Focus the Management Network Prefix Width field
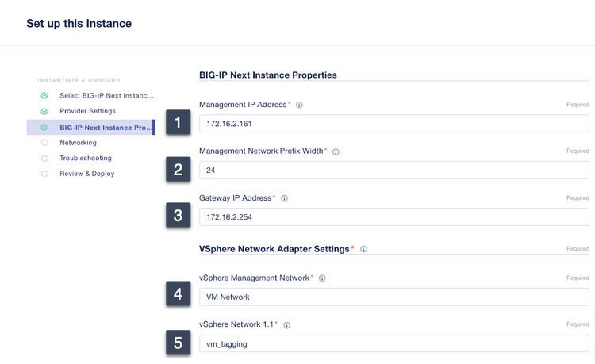 tap(393, 170)
